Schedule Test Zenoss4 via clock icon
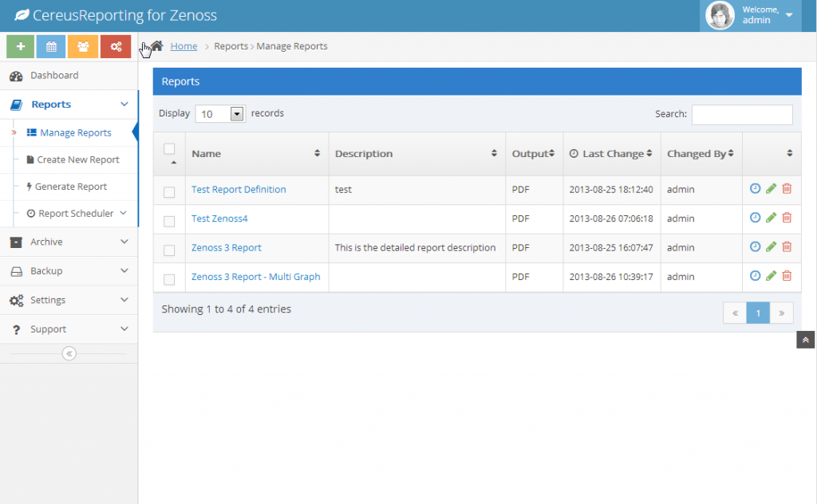Viewport: 817px width, 504px height. pos(755,218)
